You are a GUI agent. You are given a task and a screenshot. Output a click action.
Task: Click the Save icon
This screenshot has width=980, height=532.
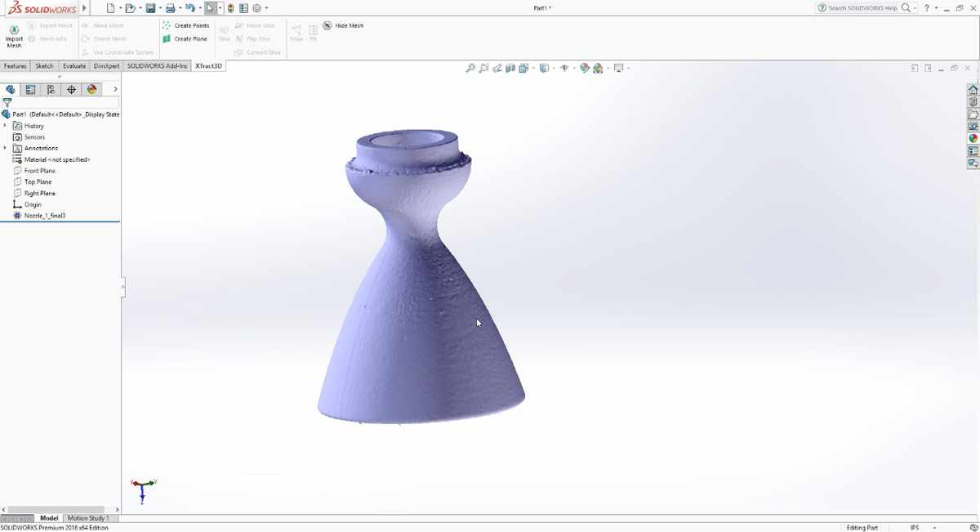(x=152, y=7)
